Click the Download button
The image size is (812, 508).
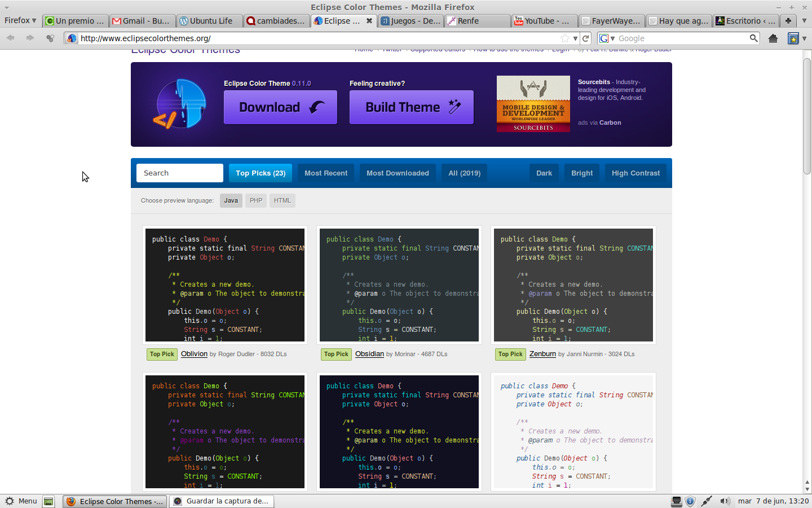280,107
